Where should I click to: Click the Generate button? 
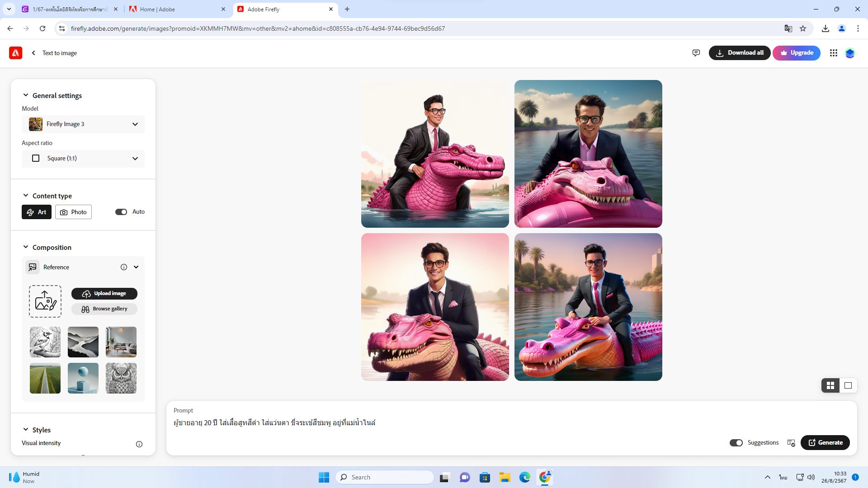click(x=825, y=443)
